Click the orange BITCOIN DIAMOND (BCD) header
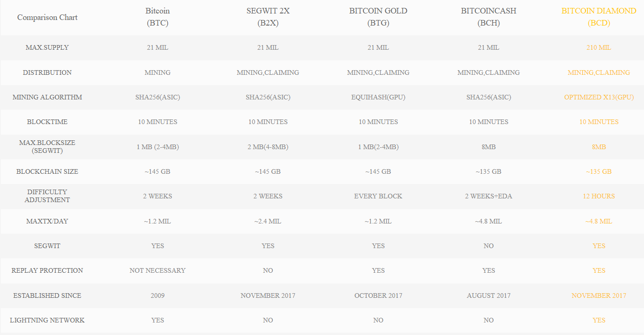Viewport: 644px width, 335px height. pos(598,17)
